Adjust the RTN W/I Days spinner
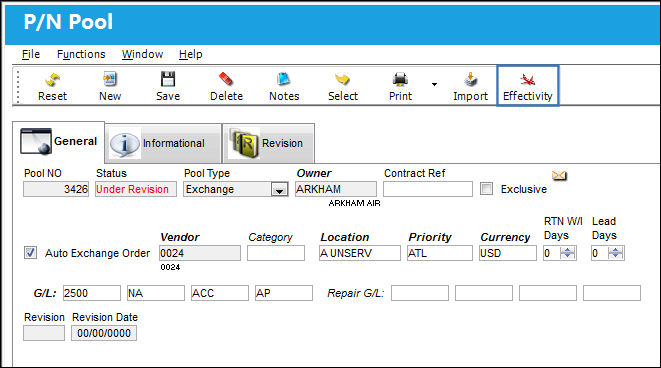Viewport: 661px width, 368px height. (567, 253)
